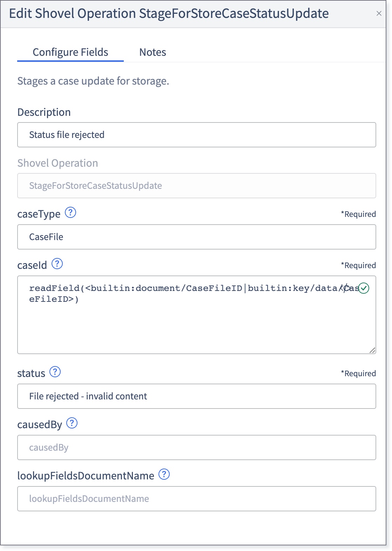Viewport: 392px width, 551px height.
Task: Open the caseType help icon
Action: point(70,213)
